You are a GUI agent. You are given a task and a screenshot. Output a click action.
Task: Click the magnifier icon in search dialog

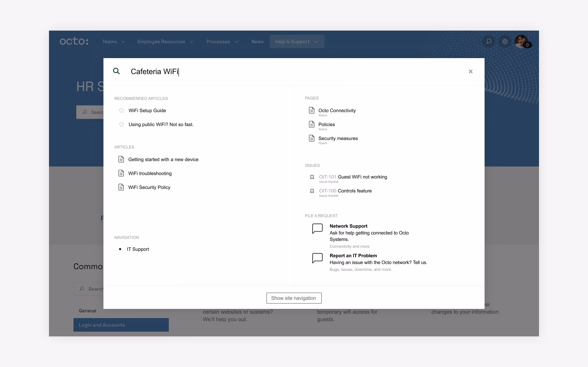coord(116,71)
